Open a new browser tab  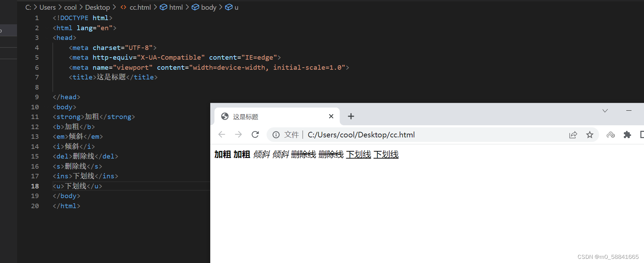click(x=351, y=116)
